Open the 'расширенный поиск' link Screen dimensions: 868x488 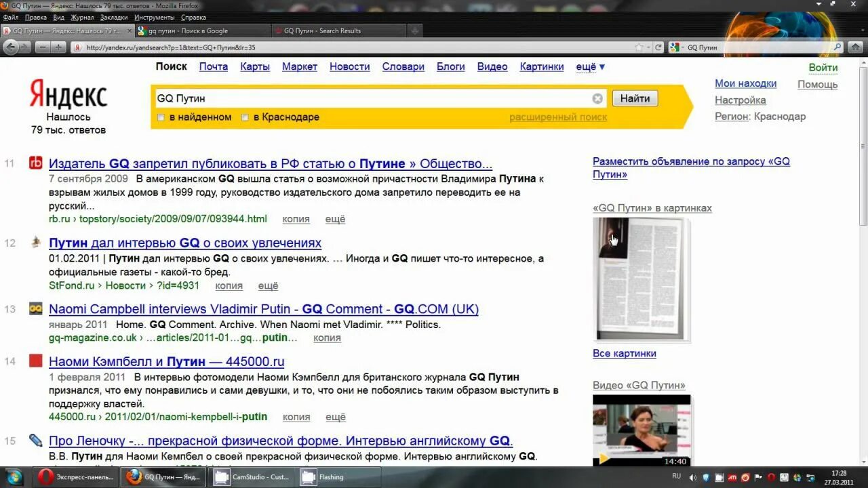pos(558,117)
